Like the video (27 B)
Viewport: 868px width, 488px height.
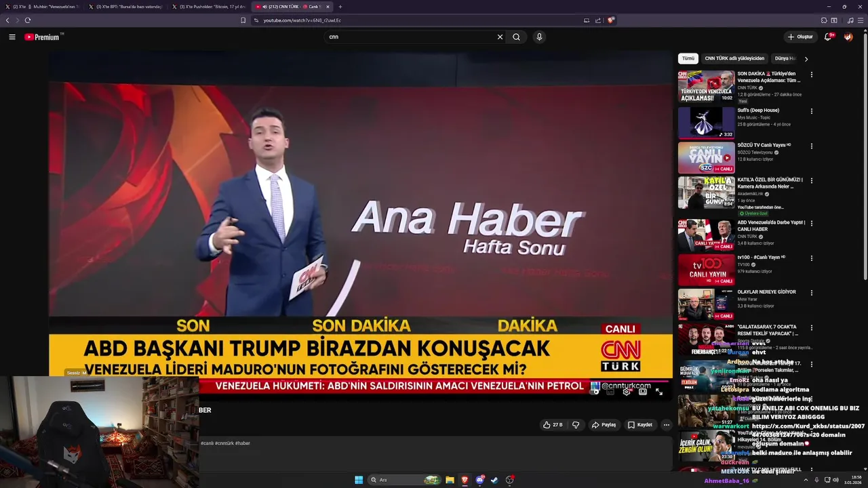click(x=553, y=425)
